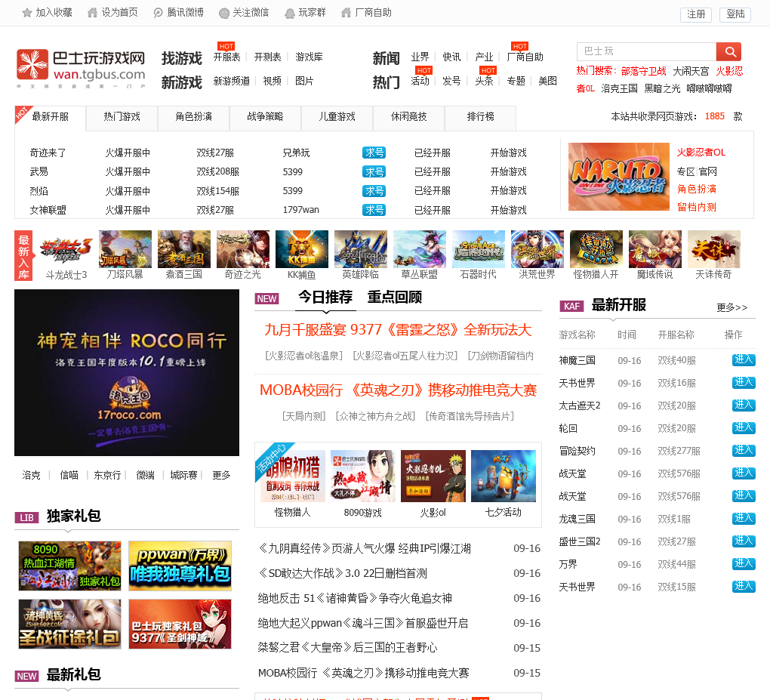Switch to the 角色扮演 tab

[x=193, y=117]
